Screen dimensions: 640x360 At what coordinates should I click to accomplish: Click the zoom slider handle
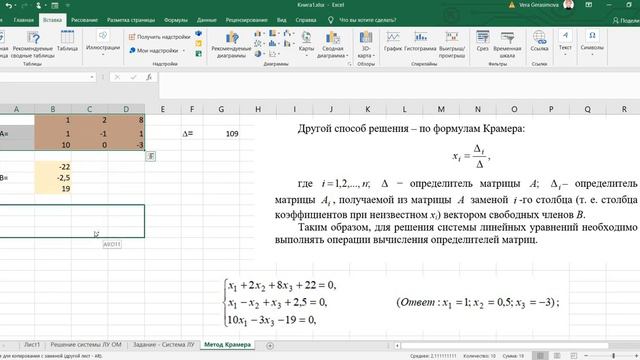click(x=613, y=356)
